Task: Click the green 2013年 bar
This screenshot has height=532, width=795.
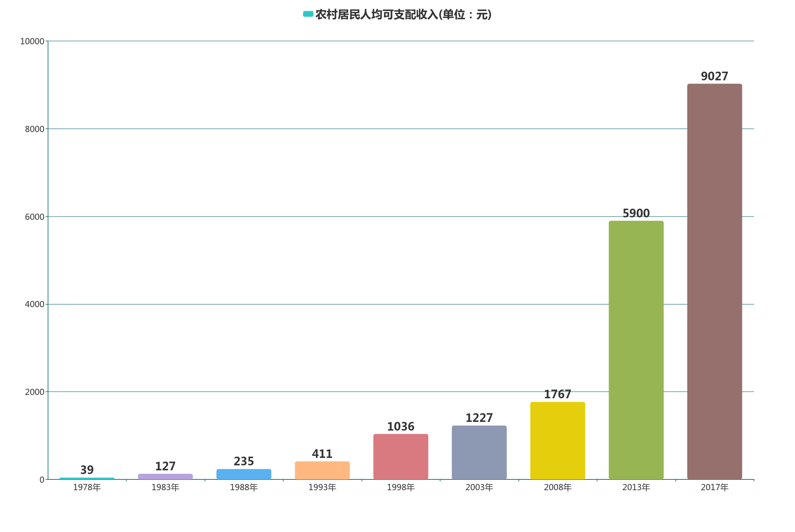Action: coord(636,350)
